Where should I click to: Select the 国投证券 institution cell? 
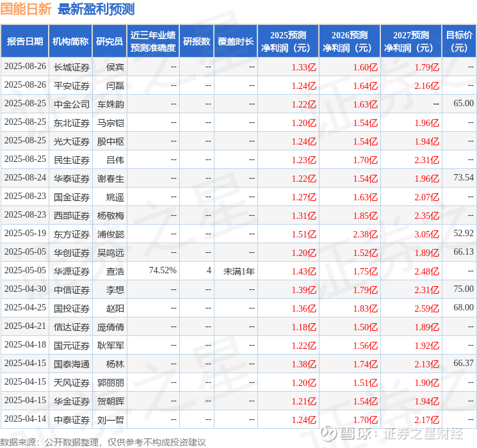tap(72, 308)
